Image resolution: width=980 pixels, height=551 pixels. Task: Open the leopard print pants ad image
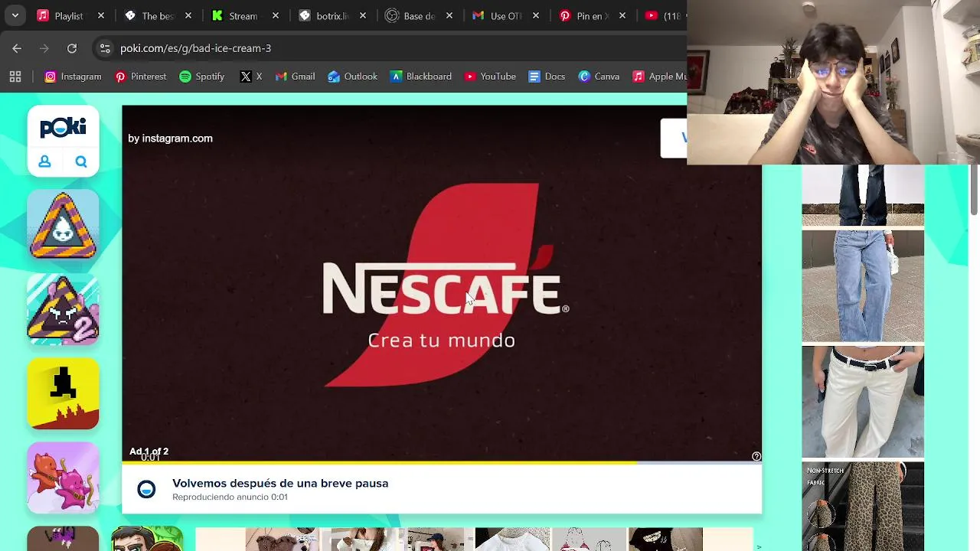tap(863, 506)
